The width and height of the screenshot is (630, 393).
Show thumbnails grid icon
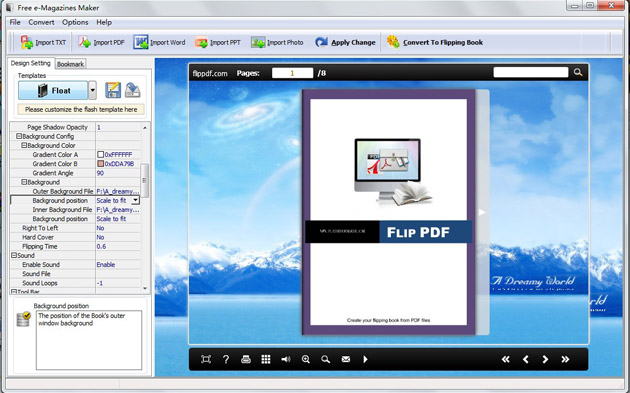(266, 359)
